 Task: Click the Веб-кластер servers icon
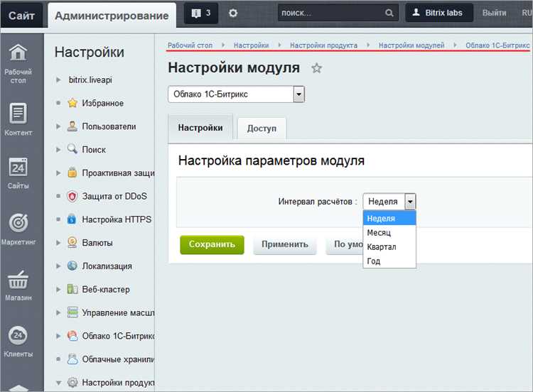(x=72, y=289)
